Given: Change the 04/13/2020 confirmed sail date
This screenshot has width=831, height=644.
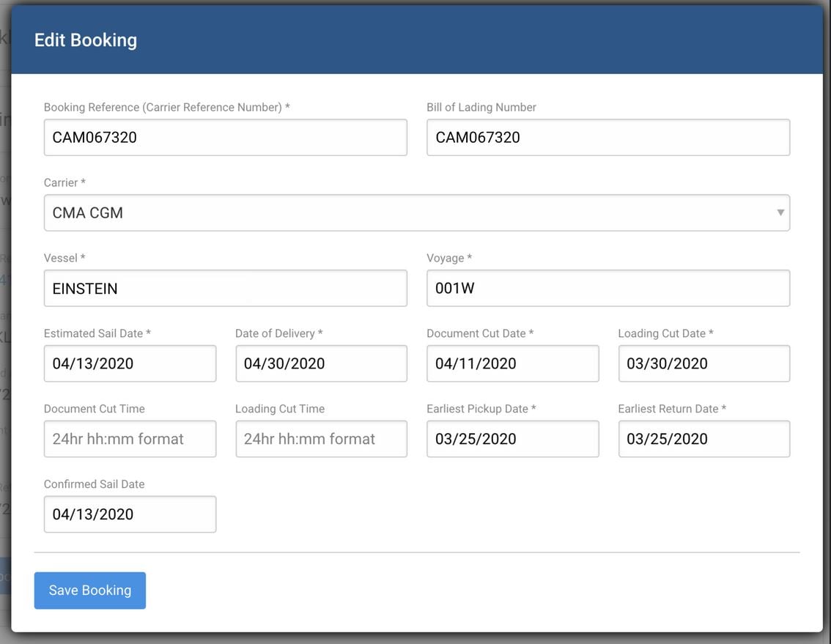Looking at the screenshot, I should [x=129, y=514].
